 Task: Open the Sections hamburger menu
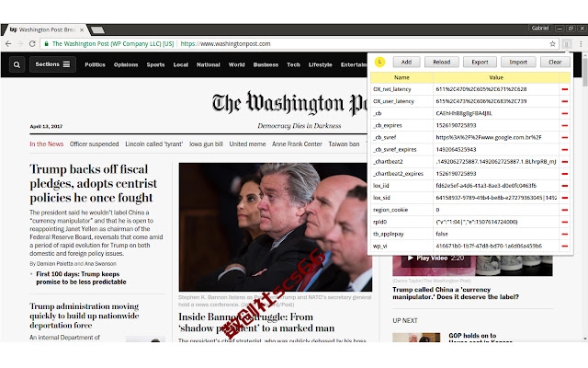click(x=52, y=64)
